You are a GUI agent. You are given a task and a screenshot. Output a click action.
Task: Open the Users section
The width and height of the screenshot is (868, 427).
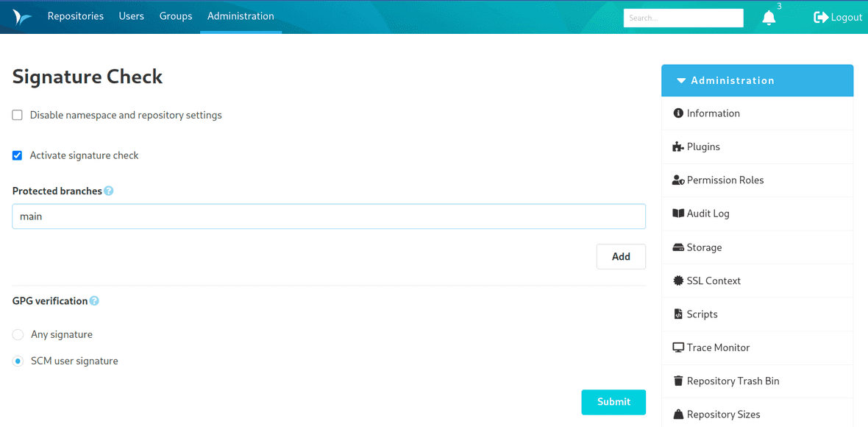pos(131,16)
